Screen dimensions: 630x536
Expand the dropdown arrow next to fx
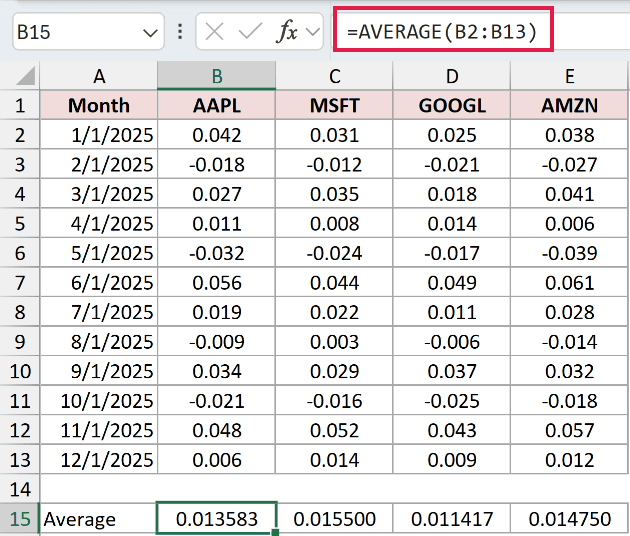(313, 32)
